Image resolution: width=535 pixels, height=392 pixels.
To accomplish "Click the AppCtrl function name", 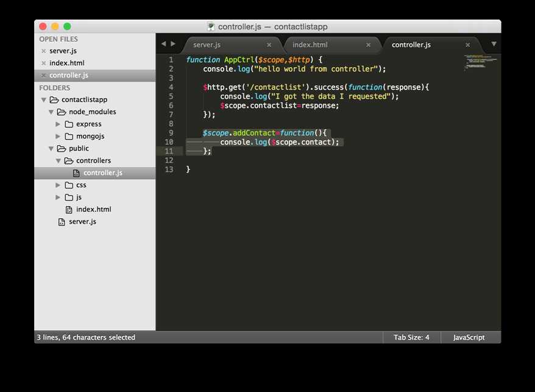I will (x=239, y=60).
